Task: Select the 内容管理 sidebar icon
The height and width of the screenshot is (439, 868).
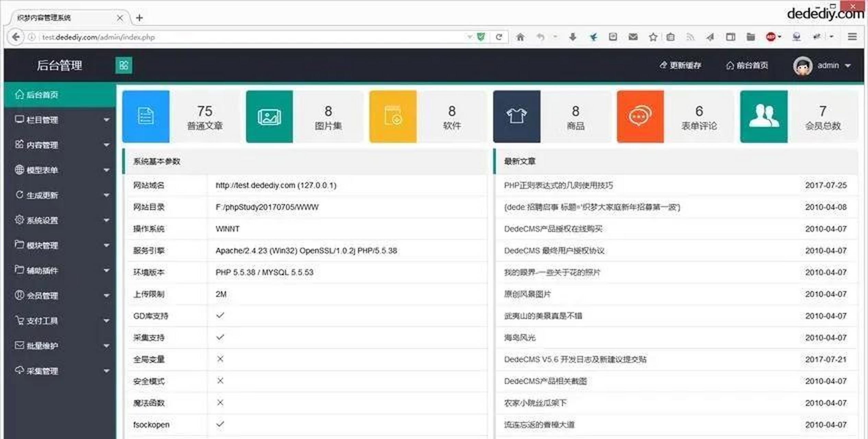Action: pos(20,145)
